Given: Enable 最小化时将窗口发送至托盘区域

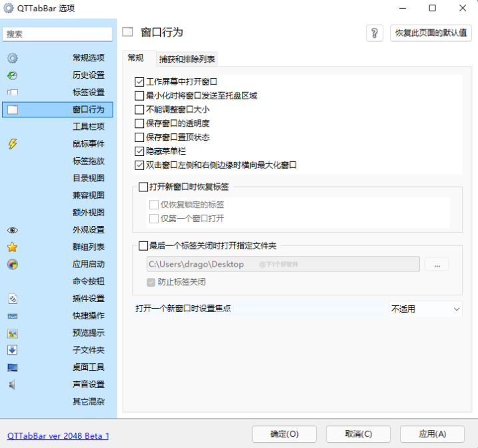Looking at the screenshot, I should 139,96.
